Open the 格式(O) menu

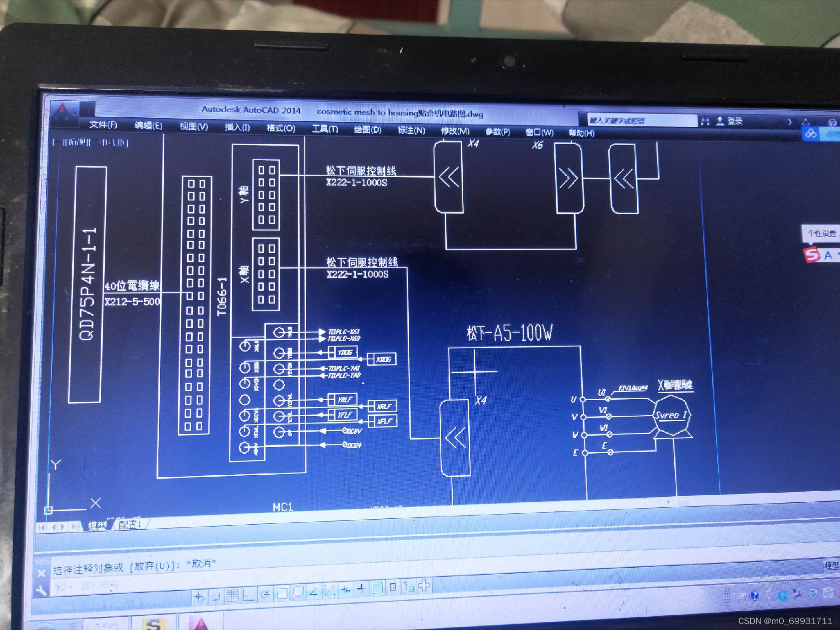[x=281, y=128]
